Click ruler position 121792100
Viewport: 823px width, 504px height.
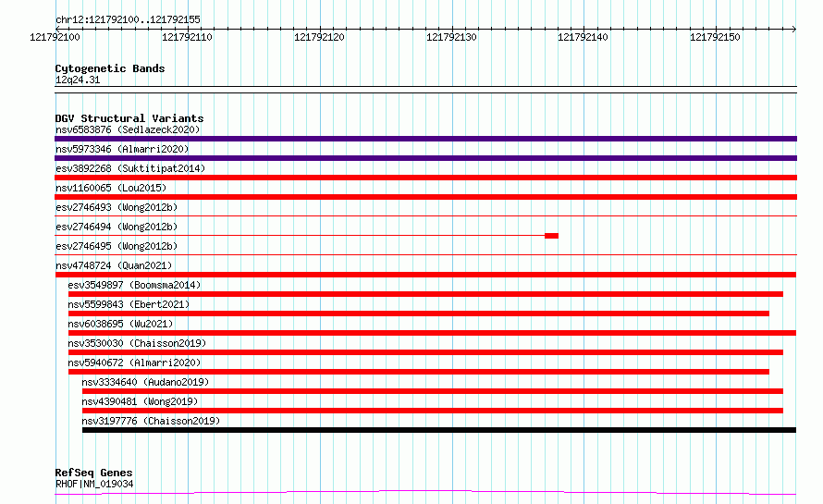pos(55,37)
